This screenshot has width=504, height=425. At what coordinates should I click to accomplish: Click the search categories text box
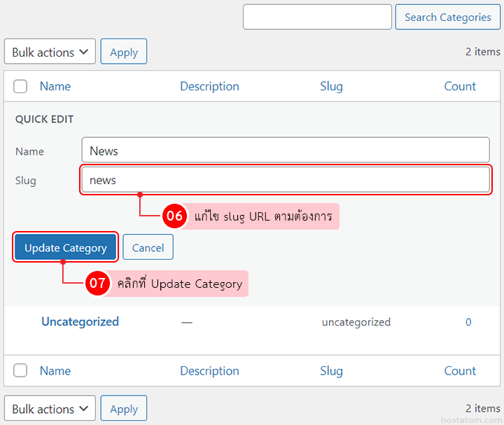click(317, 17)
